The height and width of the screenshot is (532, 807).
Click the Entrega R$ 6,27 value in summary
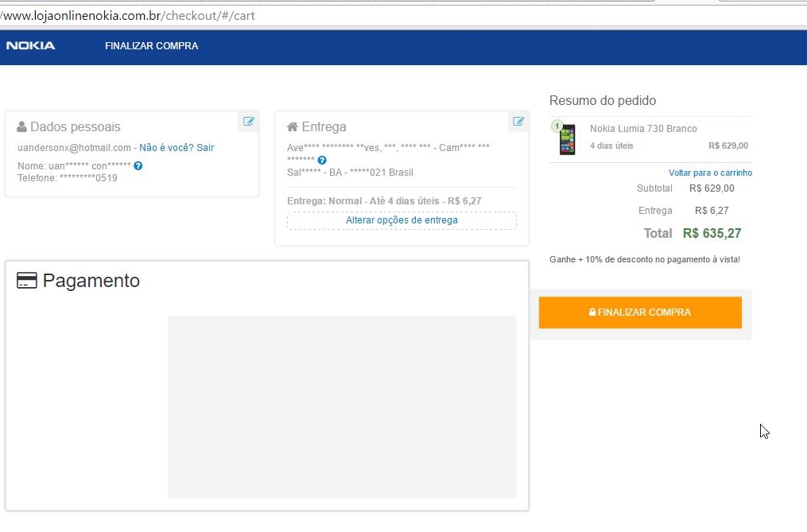pyautogui.click(x=712, y=211)
